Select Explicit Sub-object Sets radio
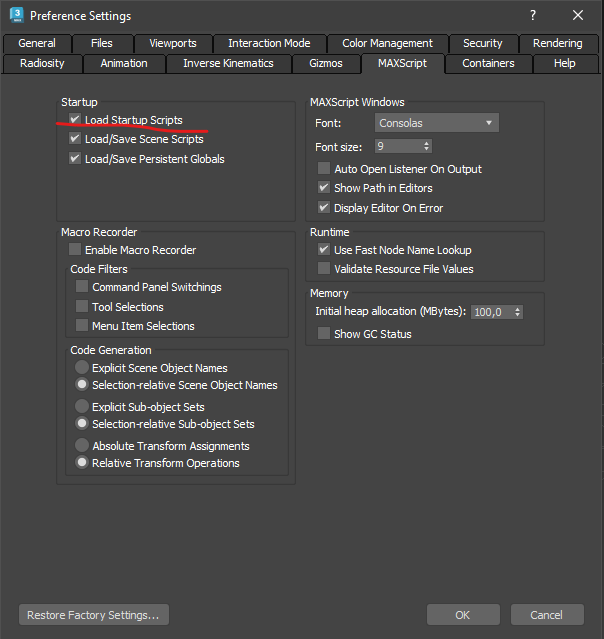Viewport: 604px width, 639px height. (82, 406)
